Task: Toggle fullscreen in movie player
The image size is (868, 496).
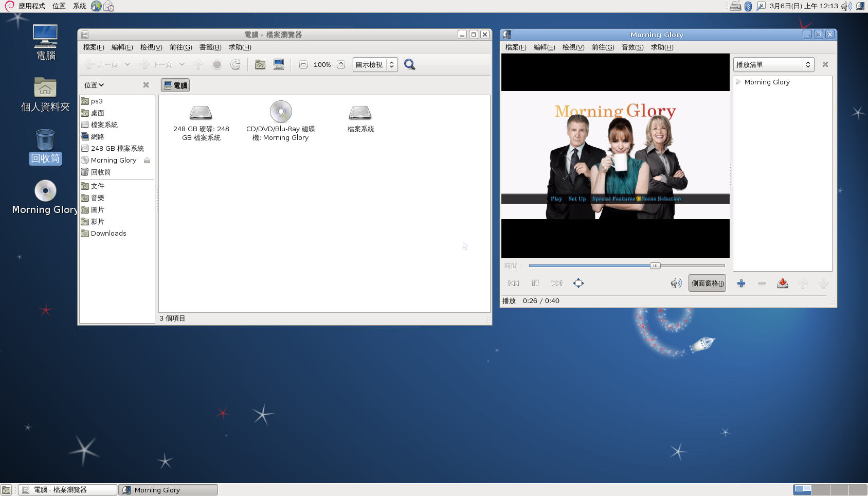Action: 578,283
